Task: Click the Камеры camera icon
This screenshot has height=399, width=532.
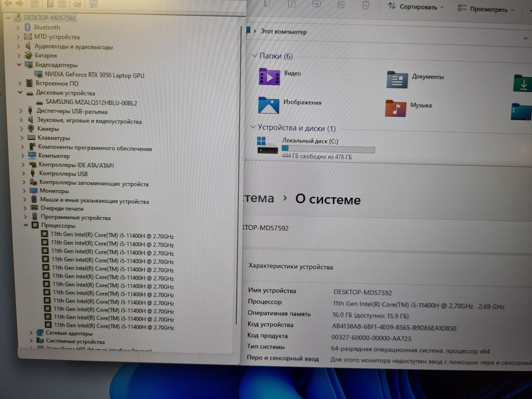Action: (31, 128)
